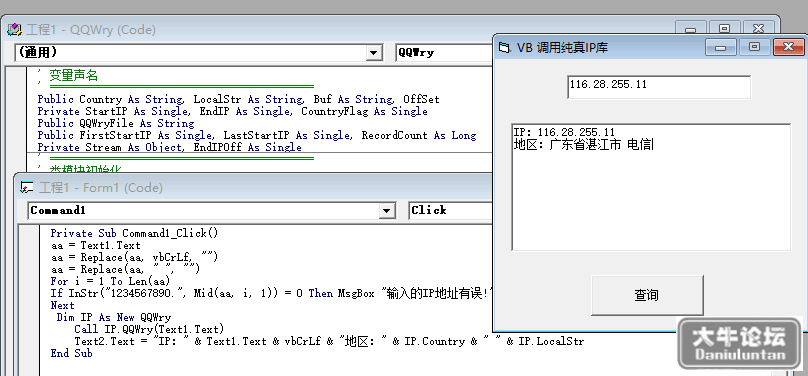The image size is (808, 376).
Task: Click the 'aa = Replace(aa, vbCrLf, "")' line
Action: click(134, 257)
